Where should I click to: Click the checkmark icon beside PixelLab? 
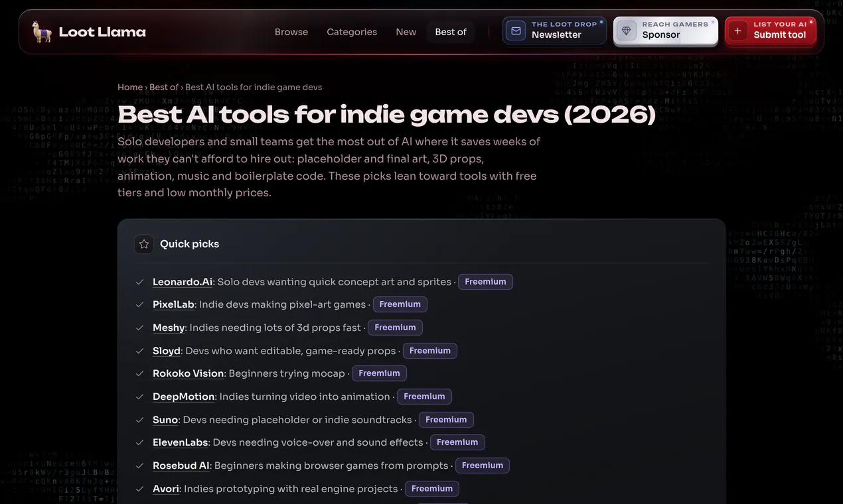pyautogui.click(x=140, y=304)
